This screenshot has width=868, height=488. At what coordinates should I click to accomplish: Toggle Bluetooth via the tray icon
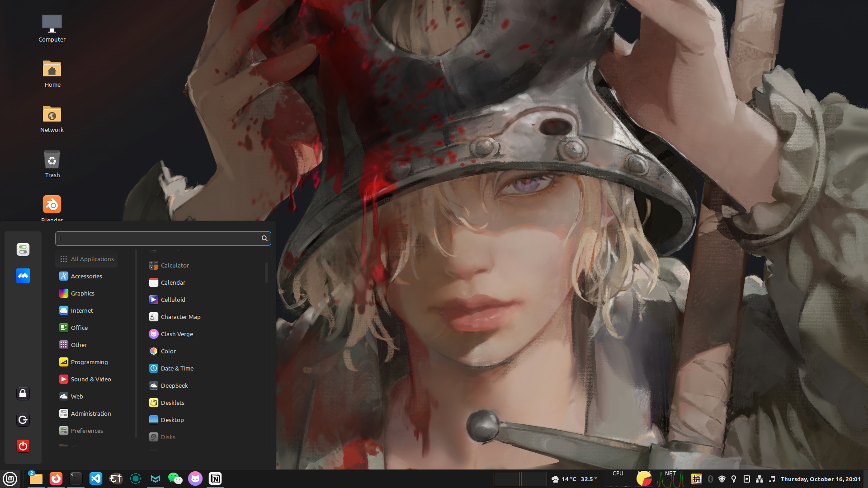[x=710, y=479]
